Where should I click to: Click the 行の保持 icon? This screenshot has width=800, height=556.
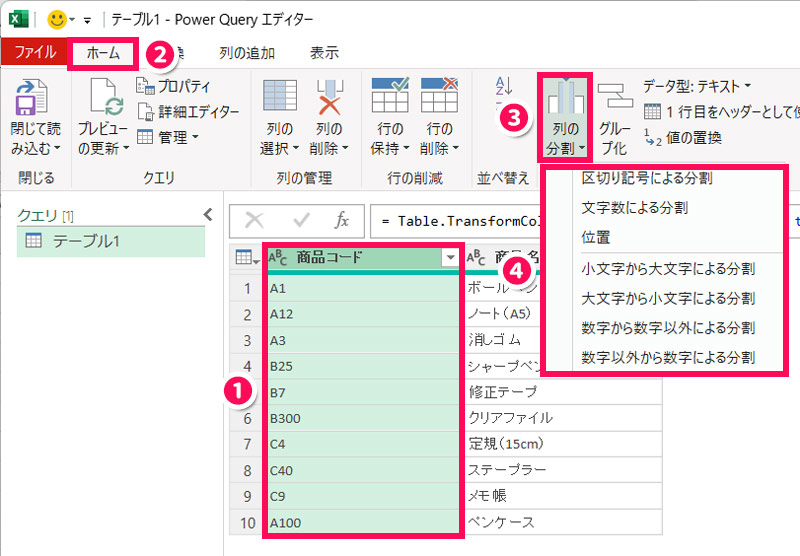[390, 95]
